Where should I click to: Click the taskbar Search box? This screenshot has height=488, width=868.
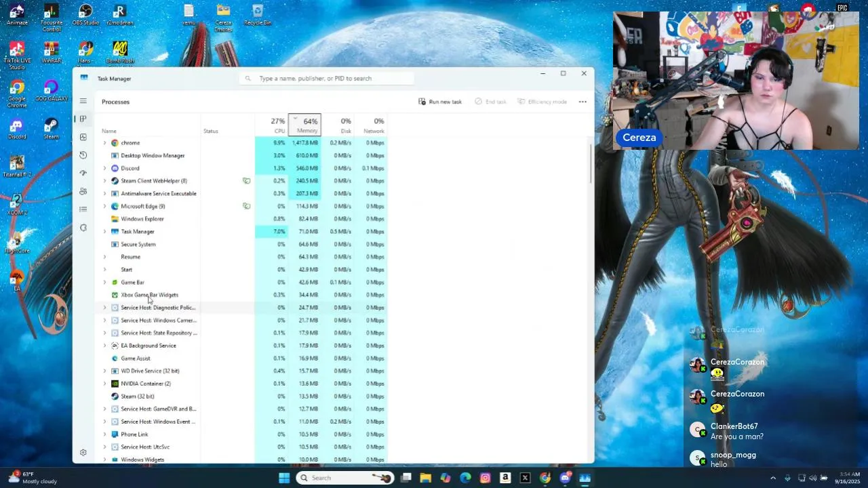coord(346,478)
